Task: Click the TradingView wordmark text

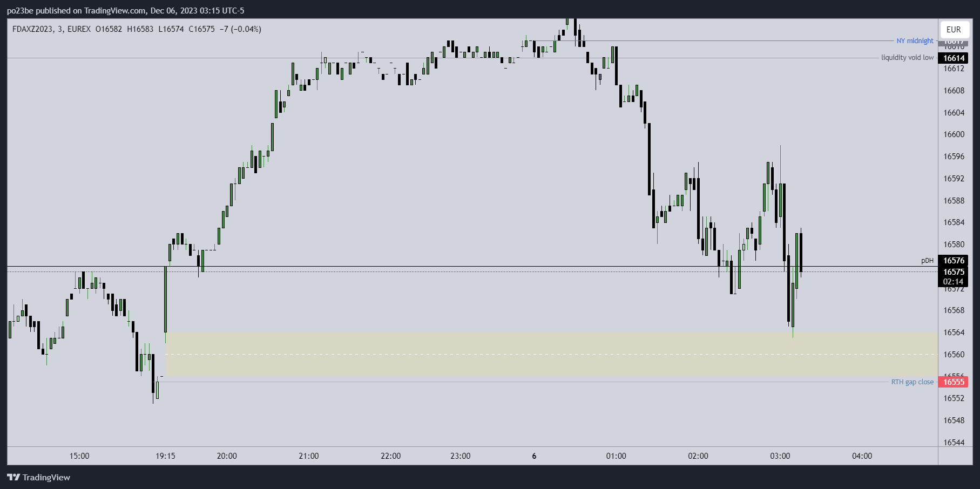Action: [x=46, y=477]
